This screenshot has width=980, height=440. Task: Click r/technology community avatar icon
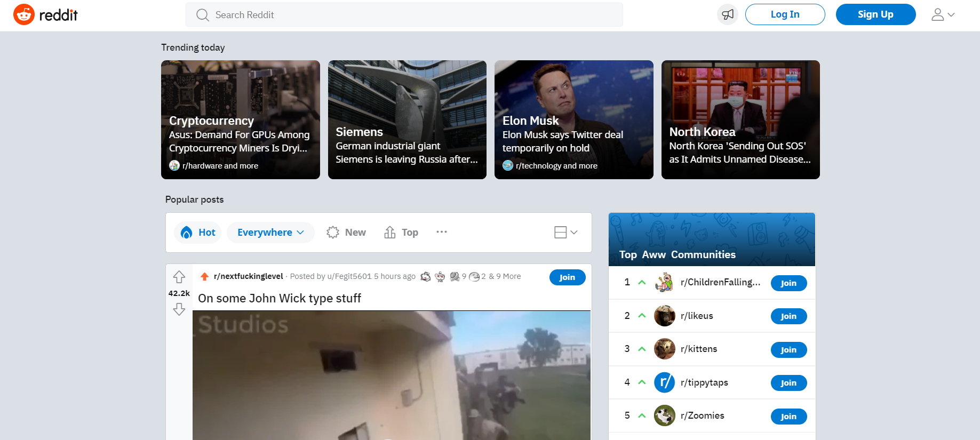pos(508,166)
